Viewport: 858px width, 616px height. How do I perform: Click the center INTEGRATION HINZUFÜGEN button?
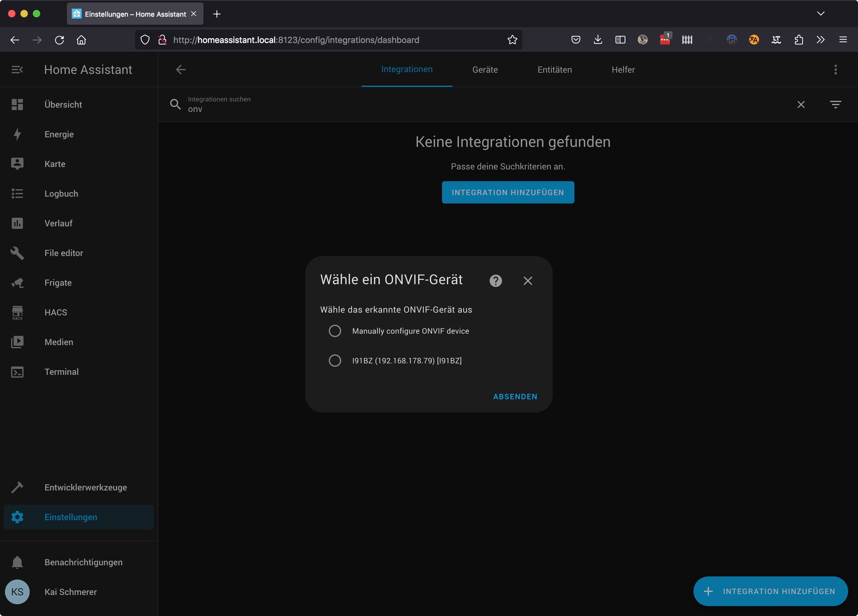point(508,192)
